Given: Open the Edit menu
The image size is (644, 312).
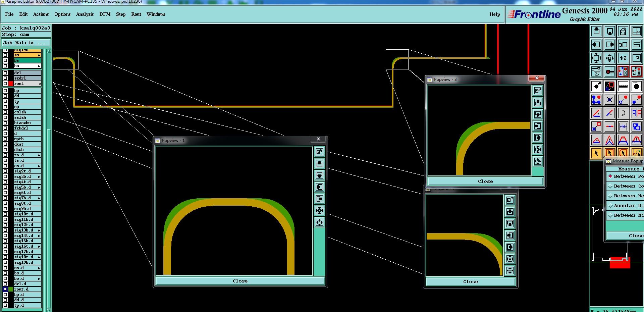Looking at the screenshot, I should point(23,14).
